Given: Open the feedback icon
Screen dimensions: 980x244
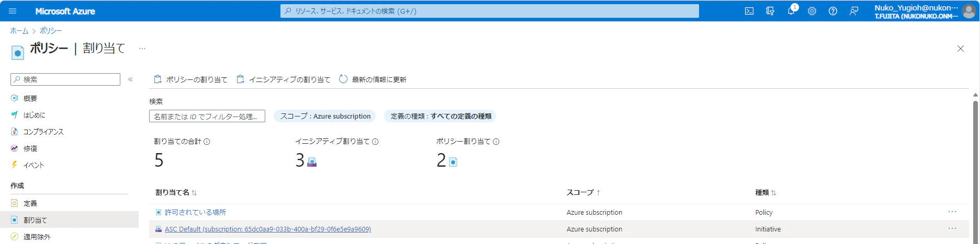Looking at the screenshot, I should click(x=854, y=11).
